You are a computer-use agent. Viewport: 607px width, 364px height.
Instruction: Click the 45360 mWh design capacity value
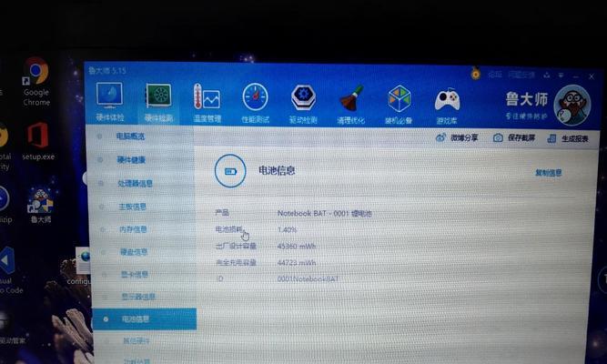click(x=297, y=246)
